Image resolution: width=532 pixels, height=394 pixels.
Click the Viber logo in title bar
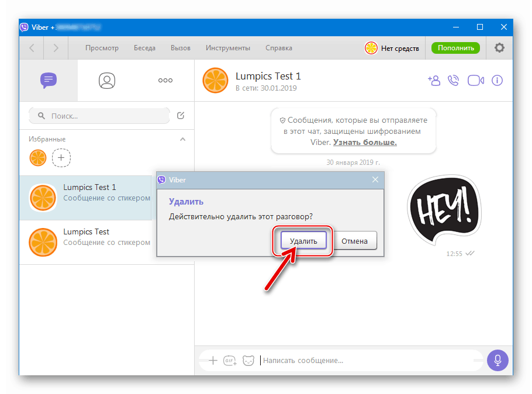click(x=24, y=27)
